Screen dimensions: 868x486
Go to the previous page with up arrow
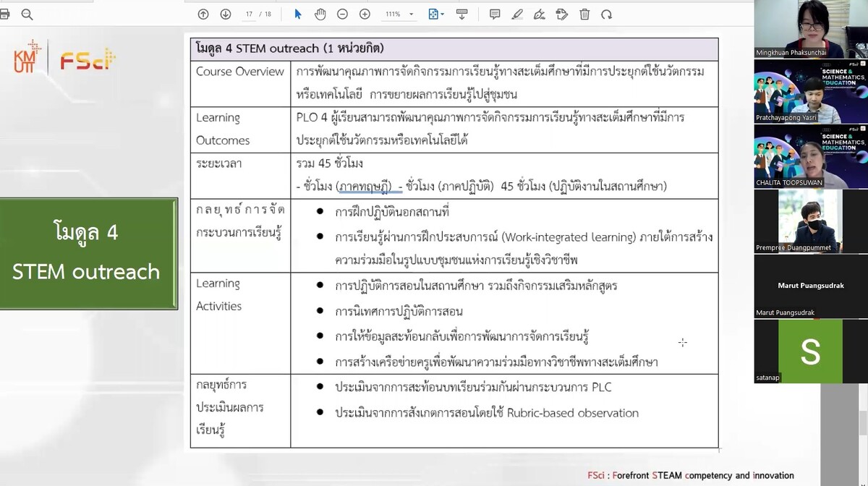(203, 14)
